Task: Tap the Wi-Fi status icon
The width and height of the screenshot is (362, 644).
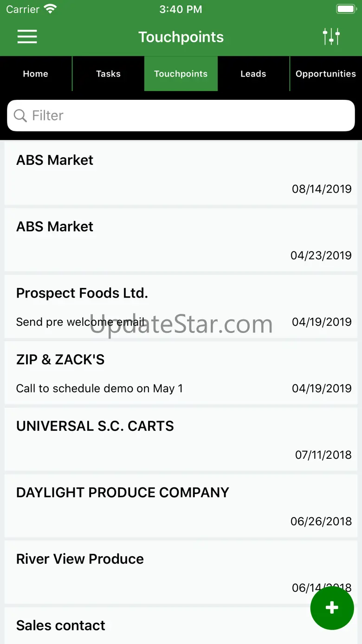Action: coord(50,9)
